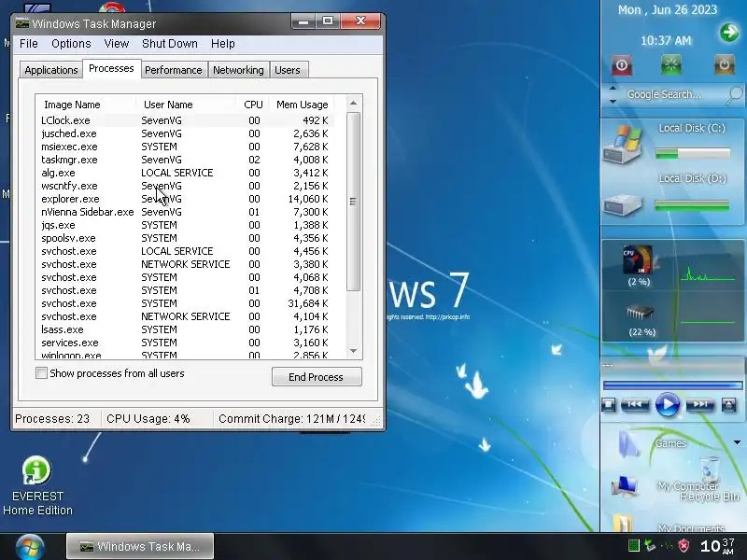Click the red power icon in sidebar

tap(622, 64)
